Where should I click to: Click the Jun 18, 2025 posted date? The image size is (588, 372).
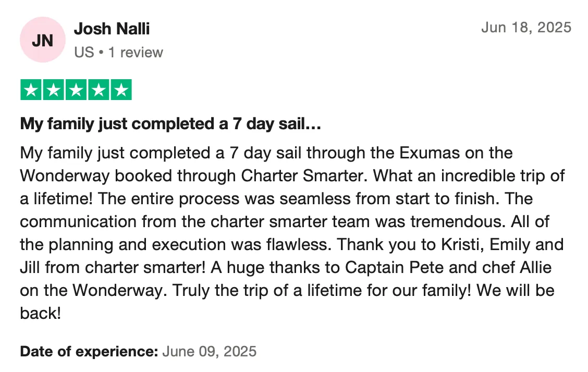[526, 27]
